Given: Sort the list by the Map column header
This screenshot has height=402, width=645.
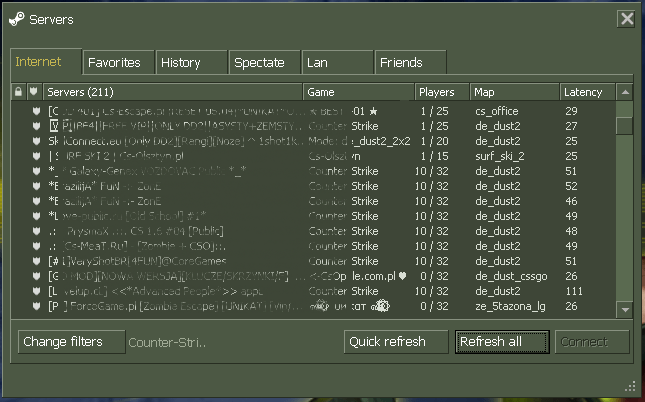Looking at the screenshot, I should [x=515, y=92].
